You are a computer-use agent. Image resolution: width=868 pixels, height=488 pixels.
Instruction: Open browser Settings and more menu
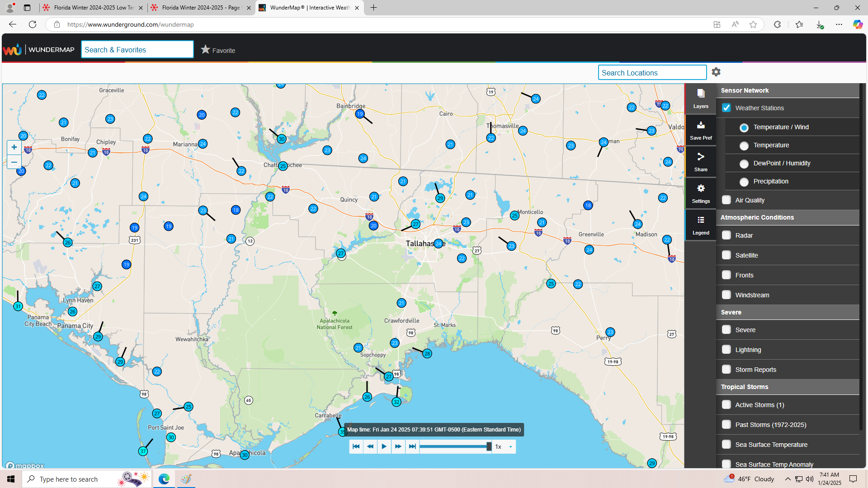pos(839,24)
